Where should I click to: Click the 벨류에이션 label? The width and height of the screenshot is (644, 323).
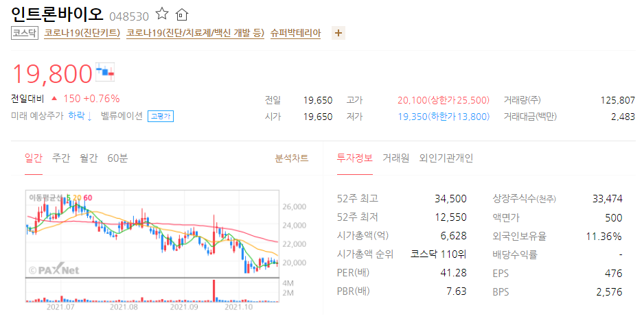click(122, 116)
